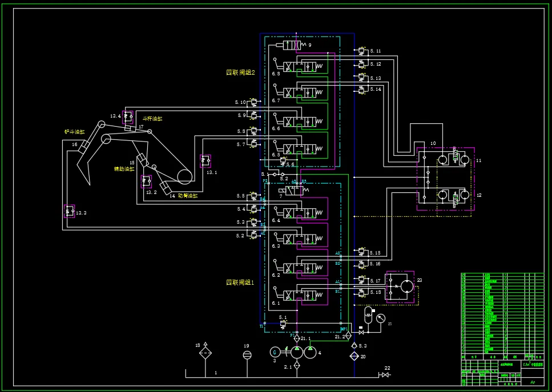Click the pump circle next to label 4
Screen dimensions: 552x392
310,351
